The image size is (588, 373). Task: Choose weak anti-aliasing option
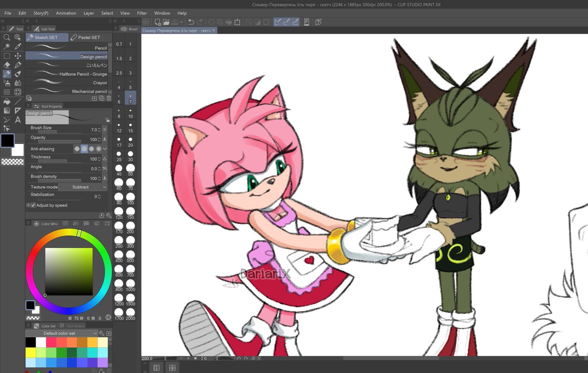click(84, 149)
